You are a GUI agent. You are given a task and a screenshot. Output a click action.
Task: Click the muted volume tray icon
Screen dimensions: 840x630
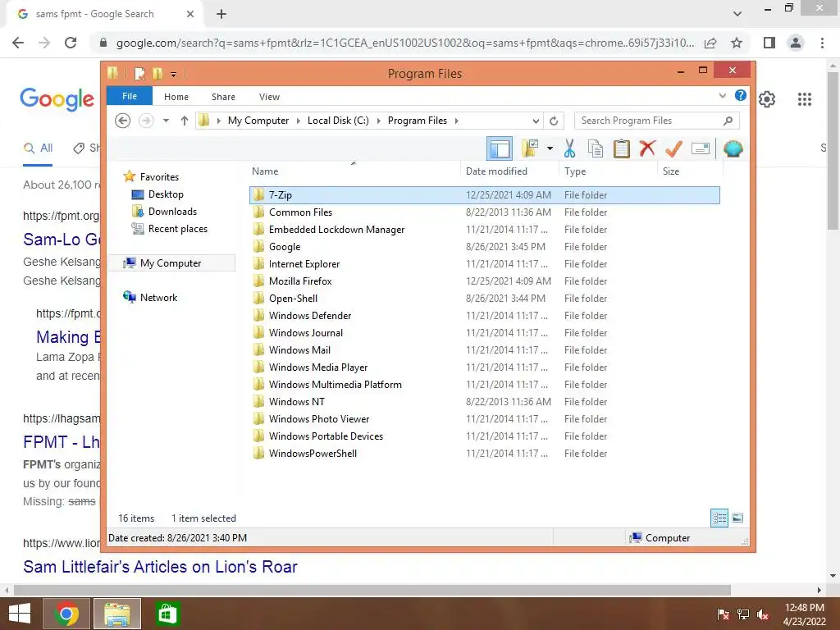[x=764, y=614]
